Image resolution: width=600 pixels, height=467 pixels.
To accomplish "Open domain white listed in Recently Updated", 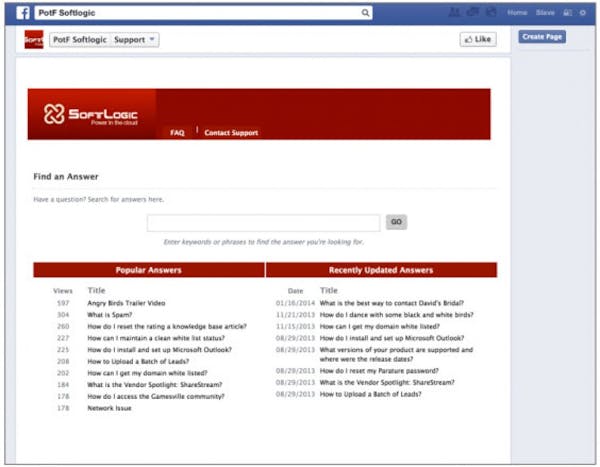I will [380, 327].
